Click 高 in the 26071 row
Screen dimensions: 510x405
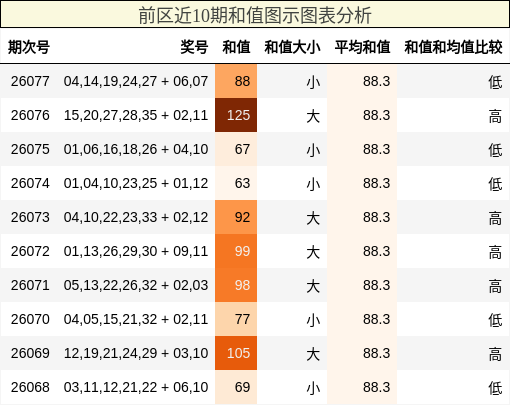[495, 286]
